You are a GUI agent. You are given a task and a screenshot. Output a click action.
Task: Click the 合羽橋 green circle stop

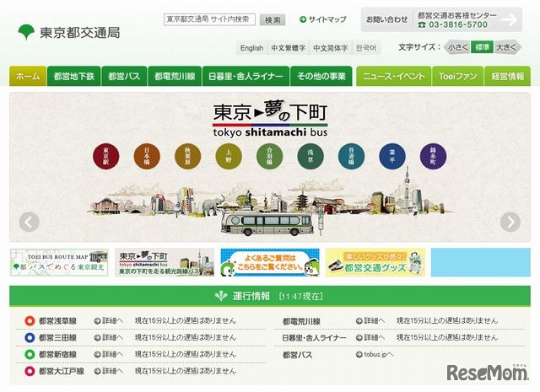point(270,156)
